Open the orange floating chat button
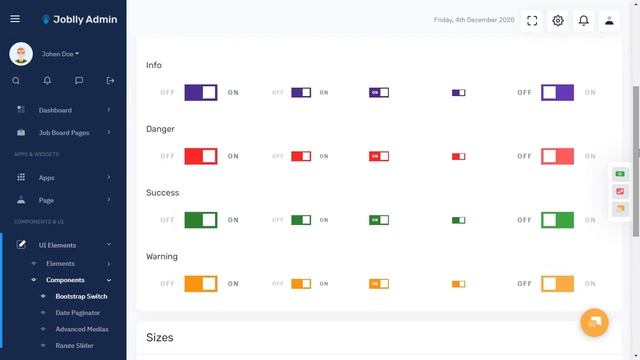This screenshot has width=640, height=360. (x=594, y=322)
